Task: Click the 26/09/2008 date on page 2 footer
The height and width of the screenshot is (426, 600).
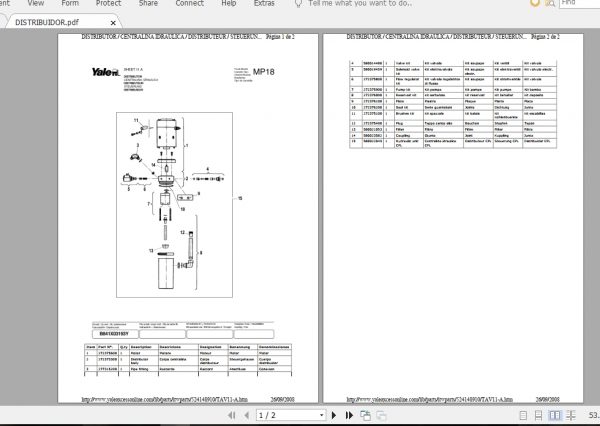Action: (548, 399)
